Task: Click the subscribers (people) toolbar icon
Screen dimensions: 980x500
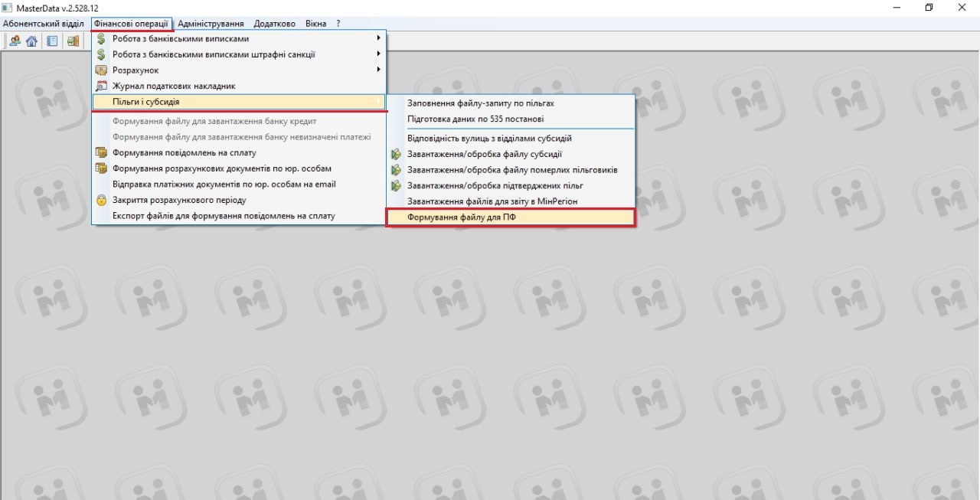Action: 15,41
